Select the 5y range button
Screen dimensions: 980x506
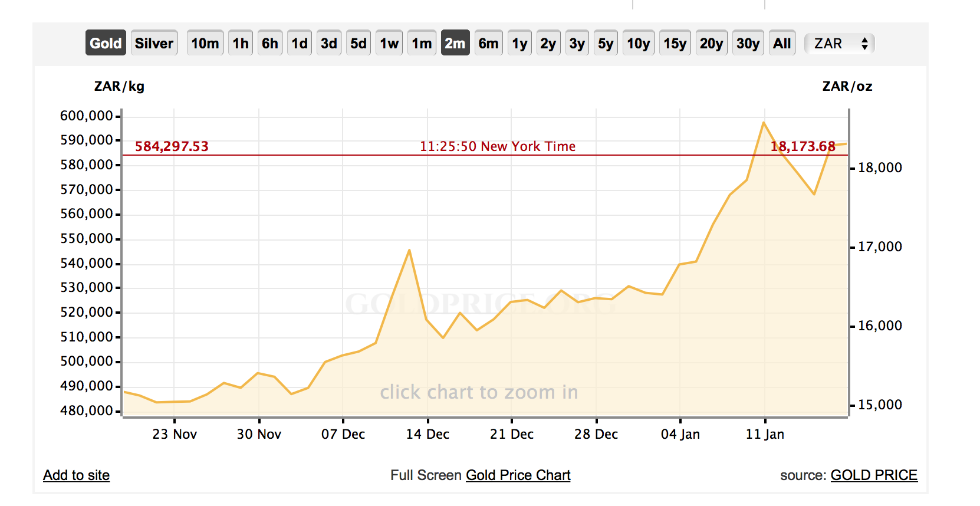(606, 43)
